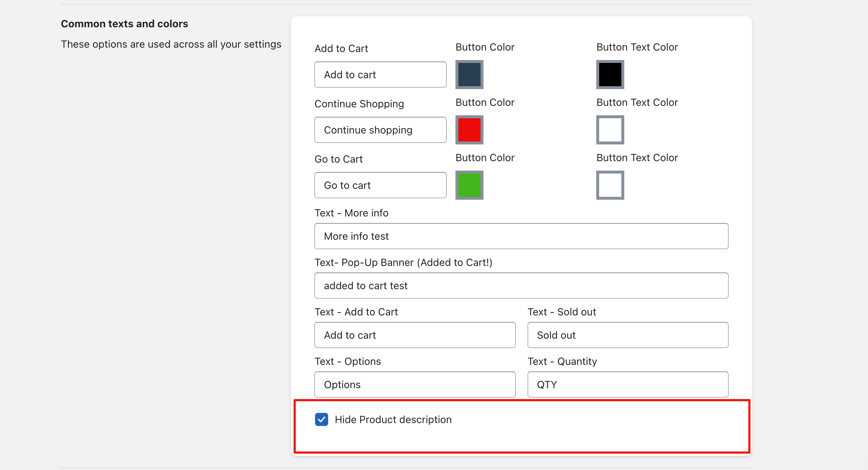Focus the Options text input field

tap(415, 385)
